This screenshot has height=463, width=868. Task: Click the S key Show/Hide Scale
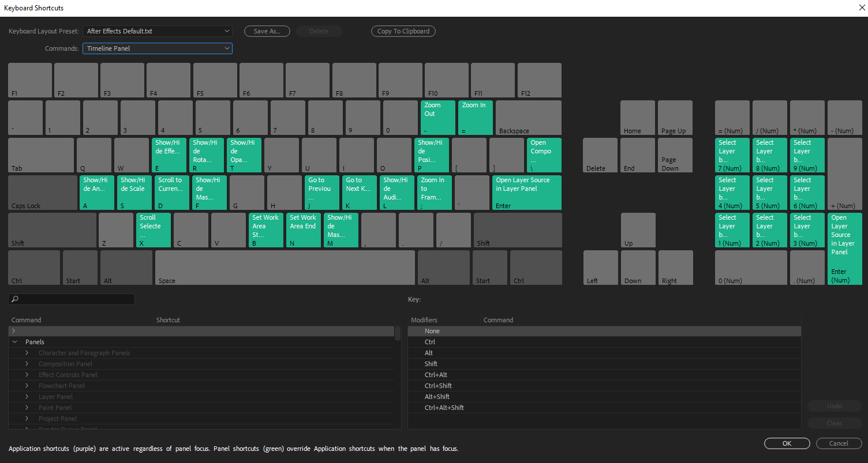click(x=134, y=193)
